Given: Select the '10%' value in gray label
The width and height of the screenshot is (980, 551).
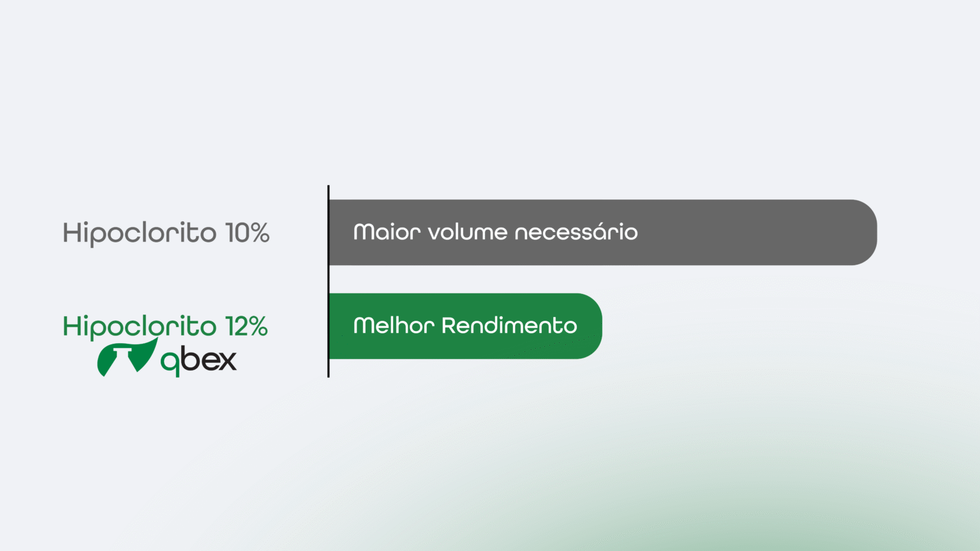Looking at the screenshot, I should (x=248, y=233).
